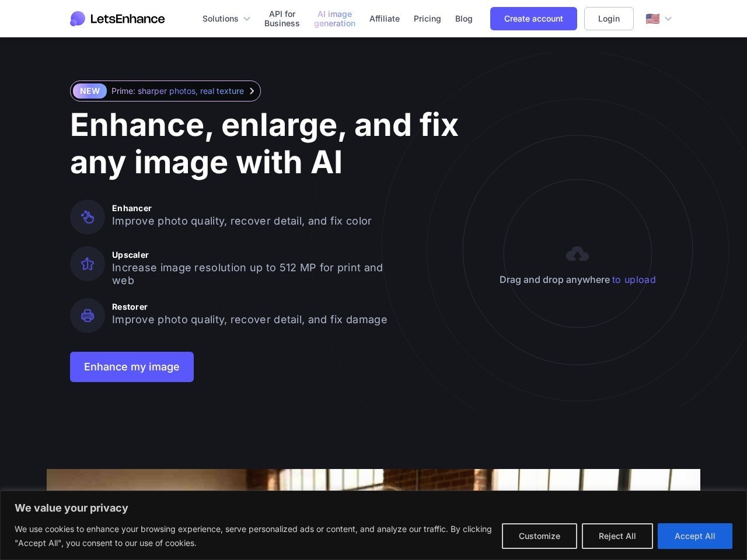The width and height of the screenshot is (747, 560).
Task: Open AI image generation page
Action: [334, 19]
